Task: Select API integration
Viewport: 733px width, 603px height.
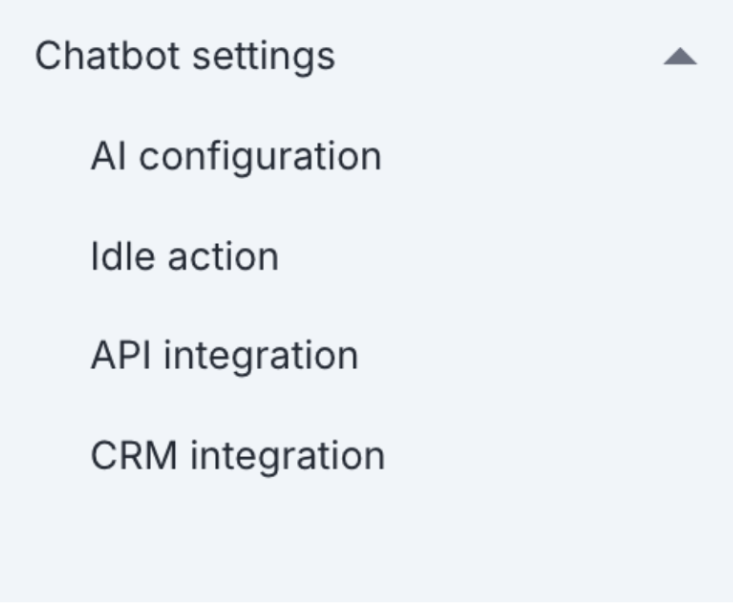Action: [224, 356]
